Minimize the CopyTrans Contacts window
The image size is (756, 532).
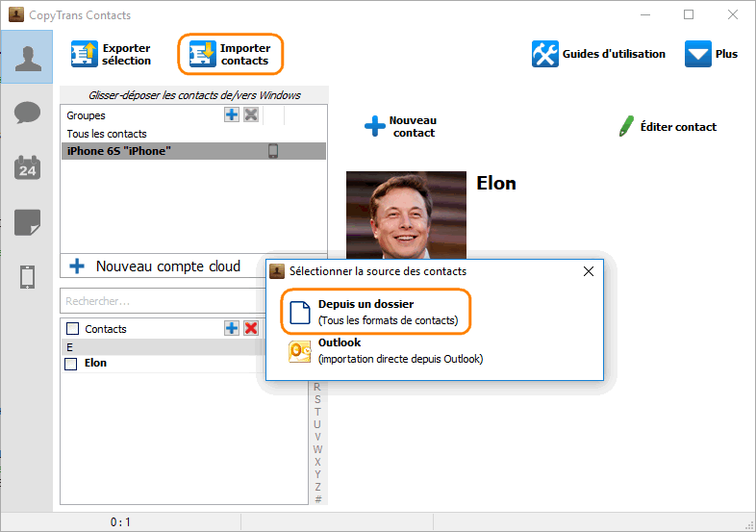click(x=645, y=14)
